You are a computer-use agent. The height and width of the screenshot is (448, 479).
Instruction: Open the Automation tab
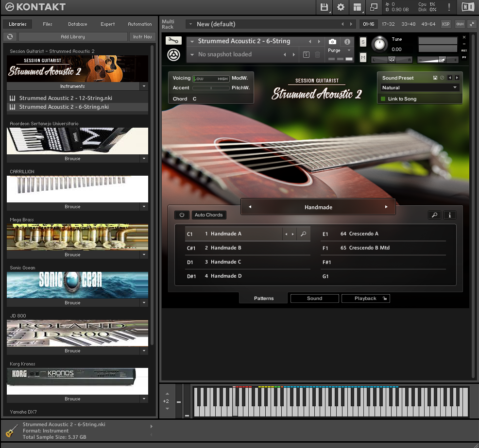coord(139,24)
